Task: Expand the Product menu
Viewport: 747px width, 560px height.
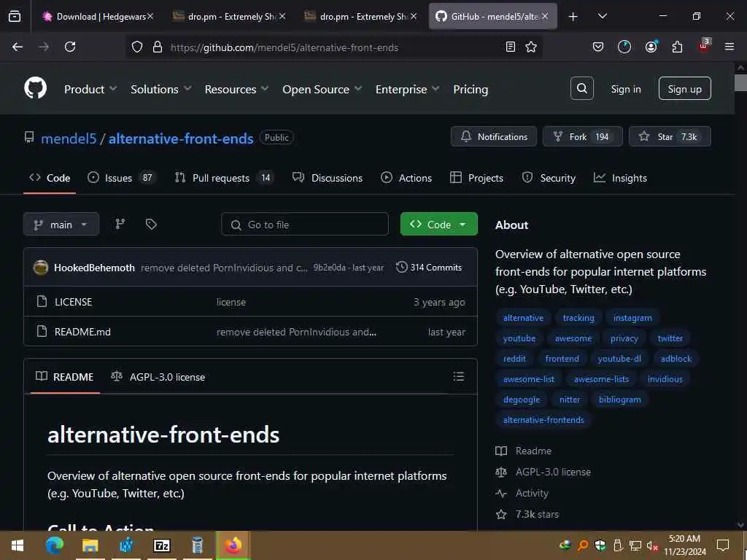Action: click(x=90, y=89)
